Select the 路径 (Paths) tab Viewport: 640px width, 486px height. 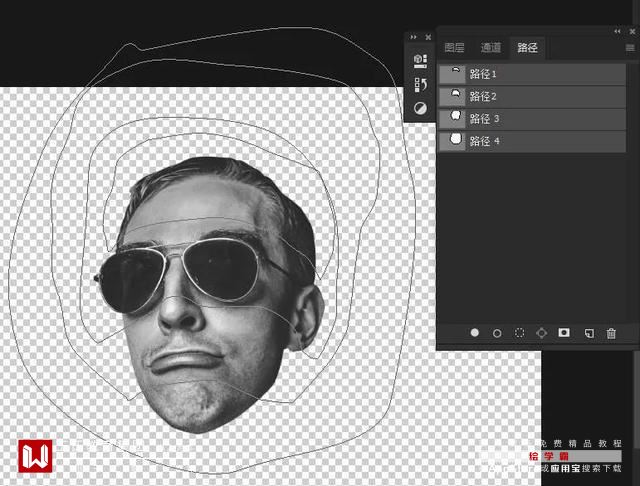[527, 48]
